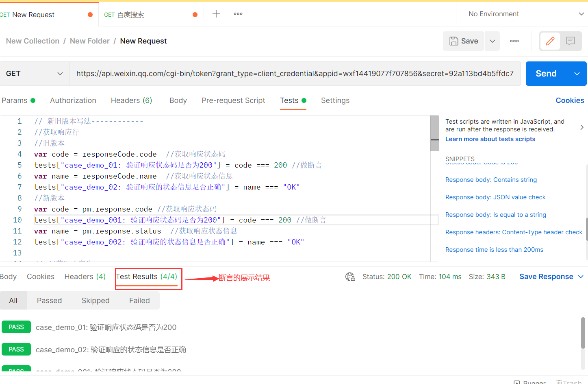Open tab options three-dot menu
Viewport: 588px width, 384px height.
(238, 14)
